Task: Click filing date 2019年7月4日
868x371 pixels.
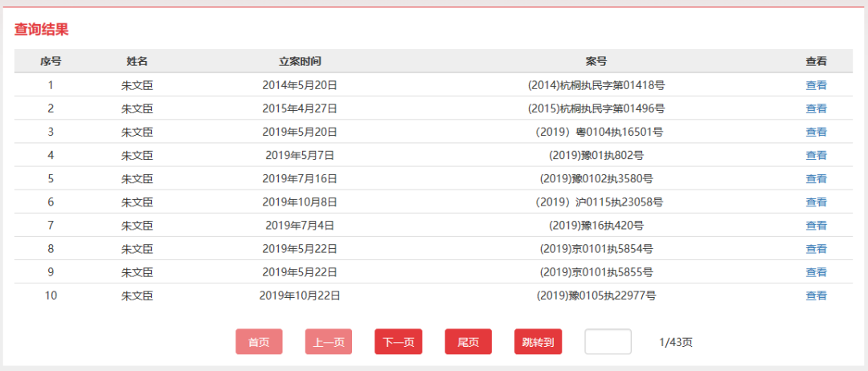Action: [300, 226]
